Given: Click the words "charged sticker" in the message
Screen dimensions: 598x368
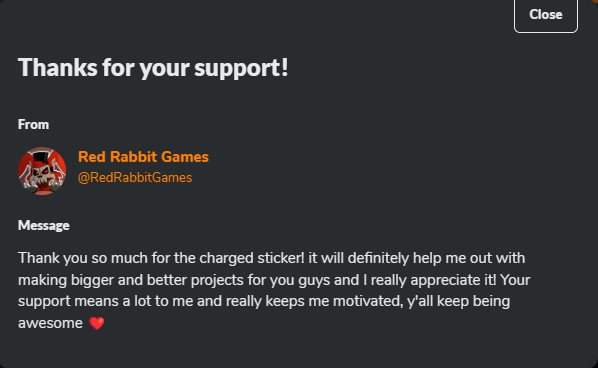Looking at the screenshot, I should point(251,258).
